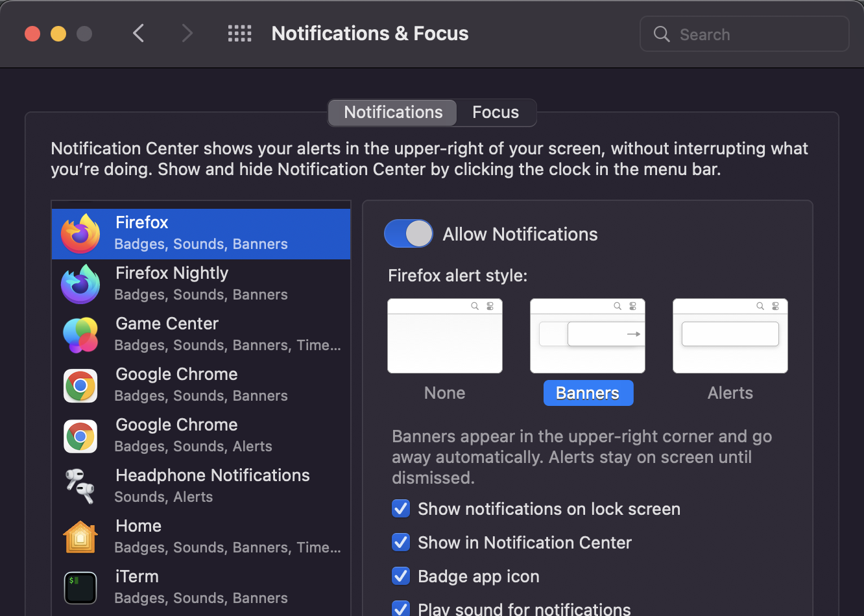Toggle Allow Notifications for Firefox
Screen dimensions: 864x616
[x=408, y=233]
